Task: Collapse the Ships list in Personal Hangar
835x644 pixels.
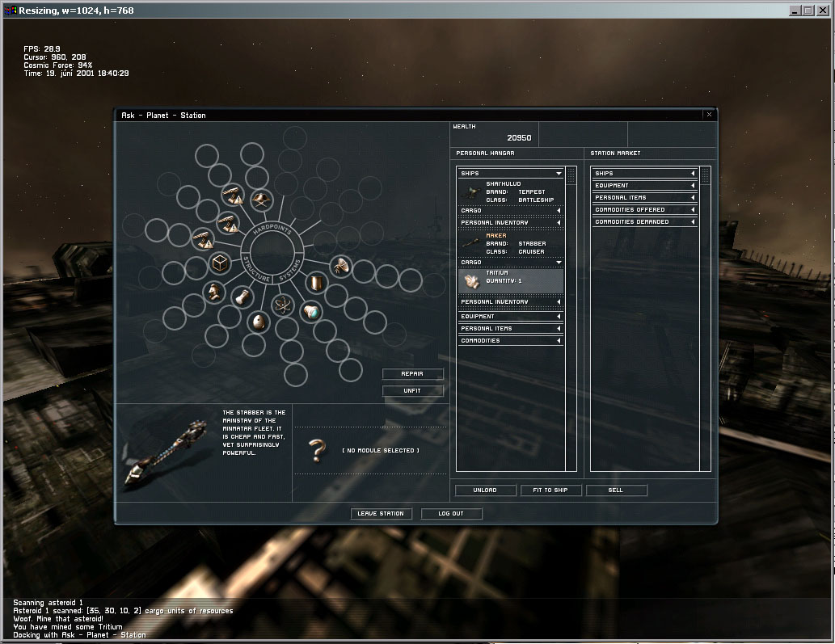Action: [510, 173]
